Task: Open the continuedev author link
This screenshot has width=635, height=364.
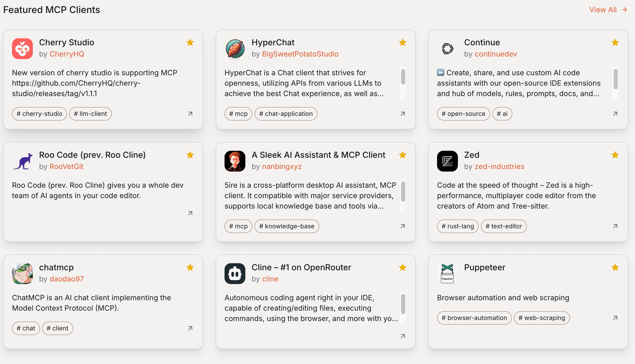Action: pos(496,54)
